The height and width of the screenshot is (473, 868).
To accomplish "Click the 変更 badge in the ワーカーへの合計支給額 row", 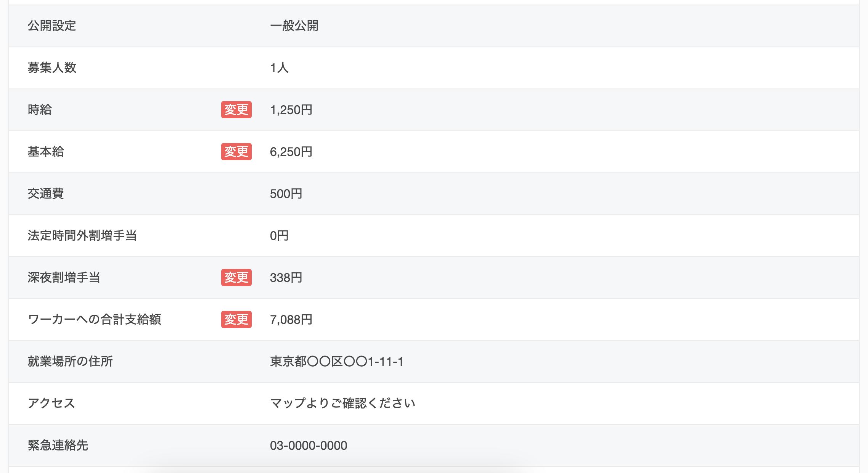I will pos(236,320).
